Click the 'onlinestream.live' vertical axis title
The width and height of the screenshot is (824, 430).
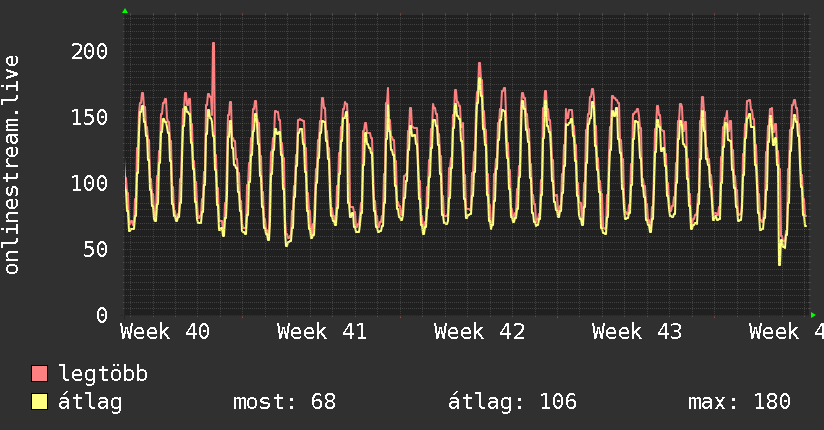coord(11,165)
